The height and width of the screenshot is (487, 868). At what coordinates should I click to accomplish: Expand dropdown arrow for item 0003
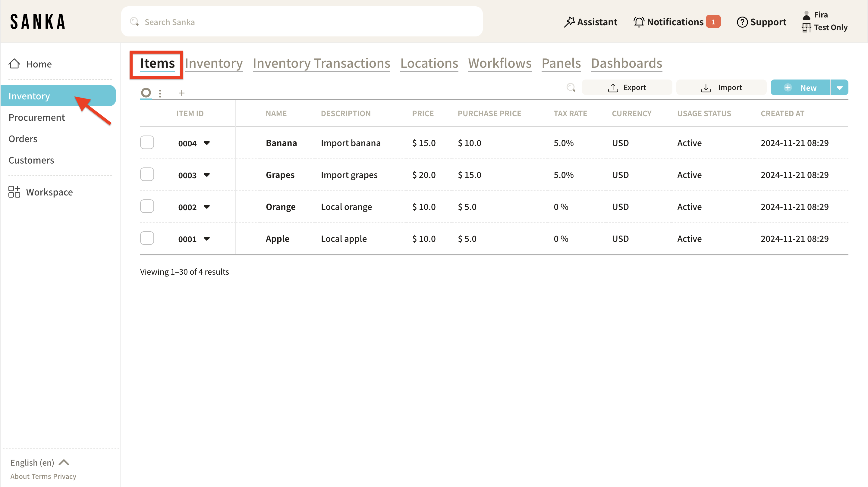click(206, 175)
